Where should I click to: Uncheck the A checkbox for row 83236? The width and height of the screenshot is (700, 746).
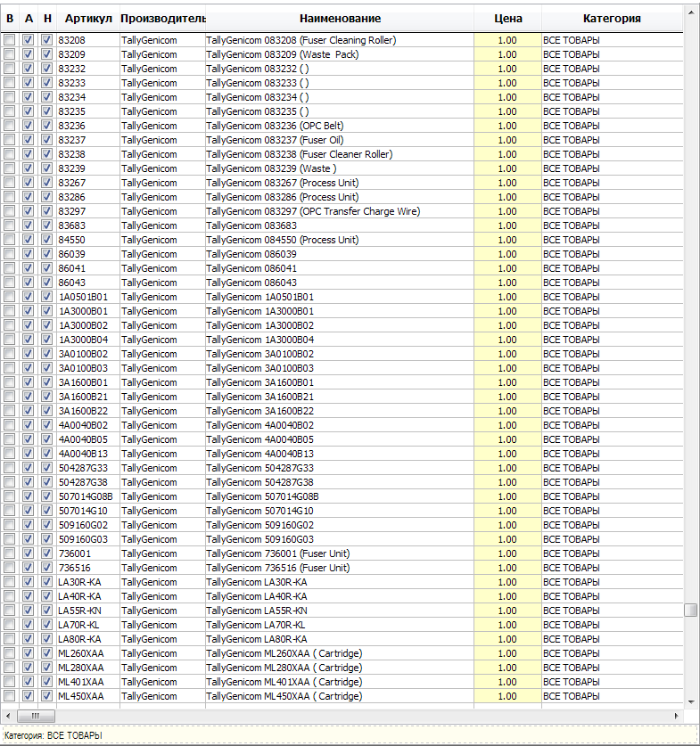coord(28,126)
